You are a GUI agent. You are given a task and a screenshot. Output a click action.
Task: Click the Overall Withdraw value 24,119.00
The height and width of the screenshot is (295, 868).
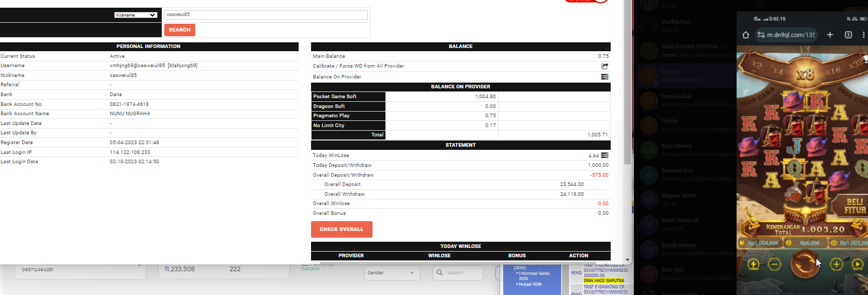pos(572,194)
